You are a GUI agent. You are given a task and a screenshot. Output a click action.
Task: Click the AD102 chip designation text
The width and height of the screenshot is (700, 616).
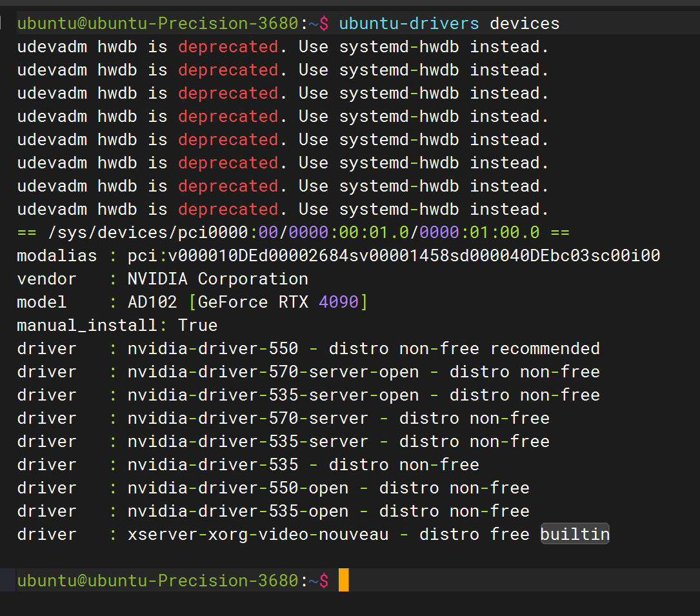(x=148, y=301)
